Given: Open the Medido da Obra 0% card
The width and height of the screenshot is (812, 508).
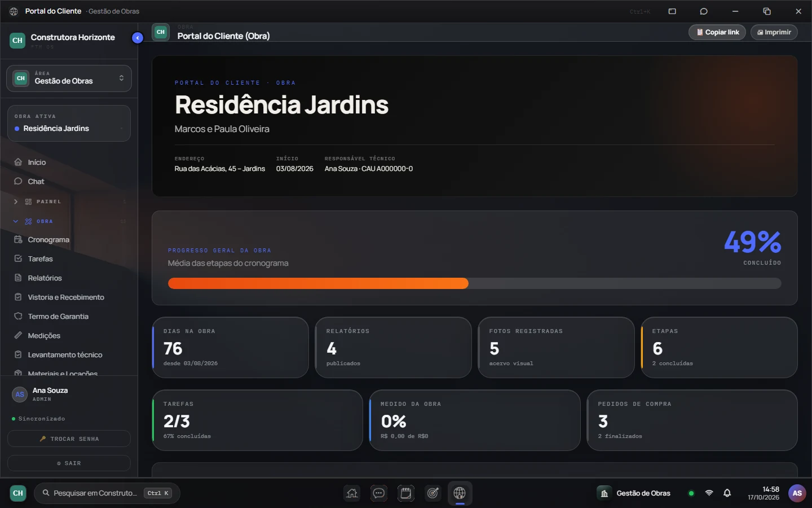Looking at the screenshot, I should [x=475, y=420].
